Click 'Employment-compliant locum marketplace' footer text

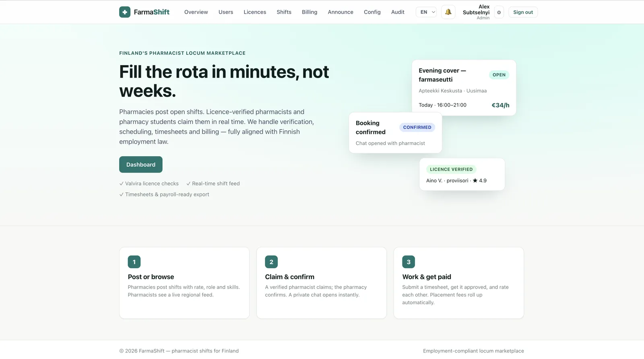pyautogui.click(x=473, y=351)
